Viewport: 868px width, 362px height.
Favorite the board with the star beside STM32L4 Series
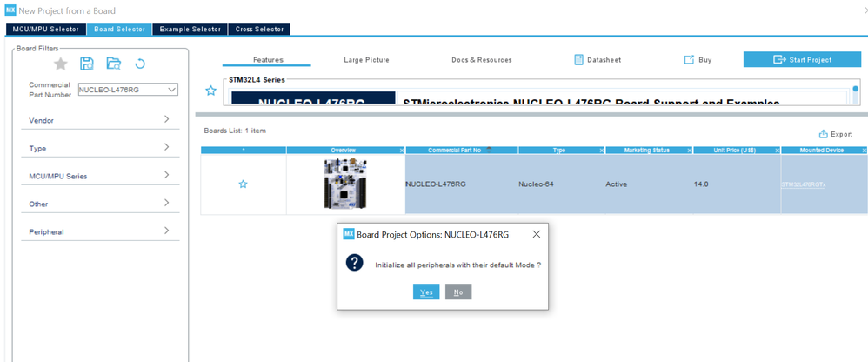pos(210,90)
